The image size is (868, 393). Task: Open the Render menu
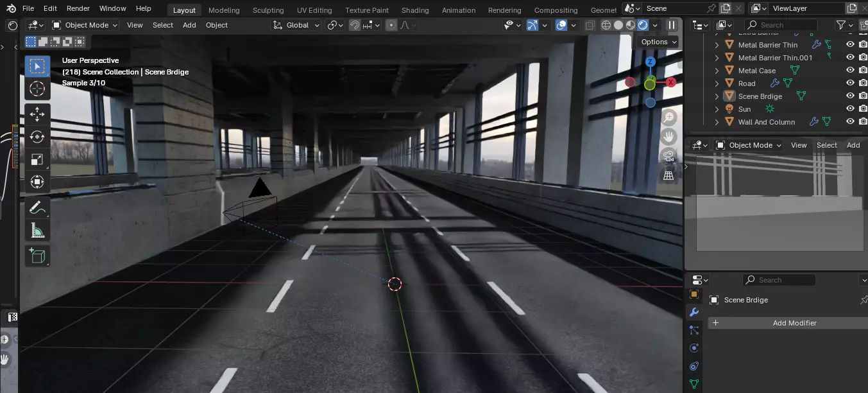pyautogui.click(x=78, y=8)
